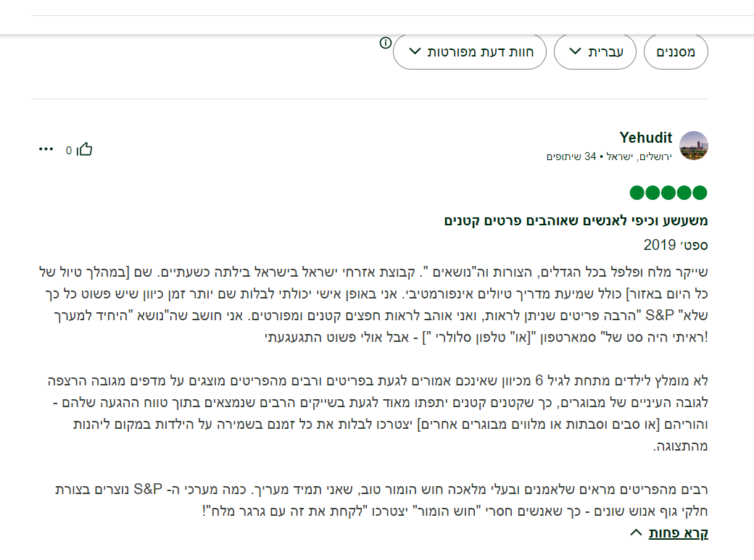This screenshot has width=754, height=560.
Task: Open the three-dots options menu on the review
Action: coord(47,148)
